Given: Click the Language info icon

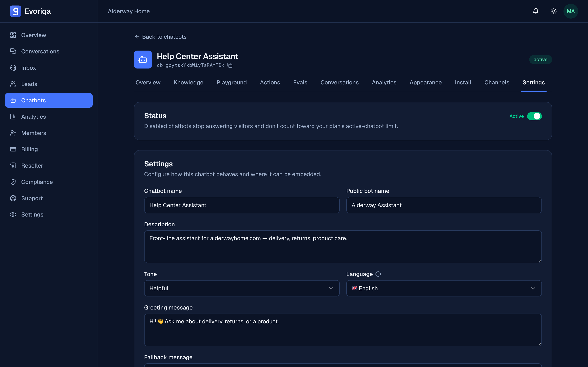Looking at the screenshot, I should [x=378, y=274].
